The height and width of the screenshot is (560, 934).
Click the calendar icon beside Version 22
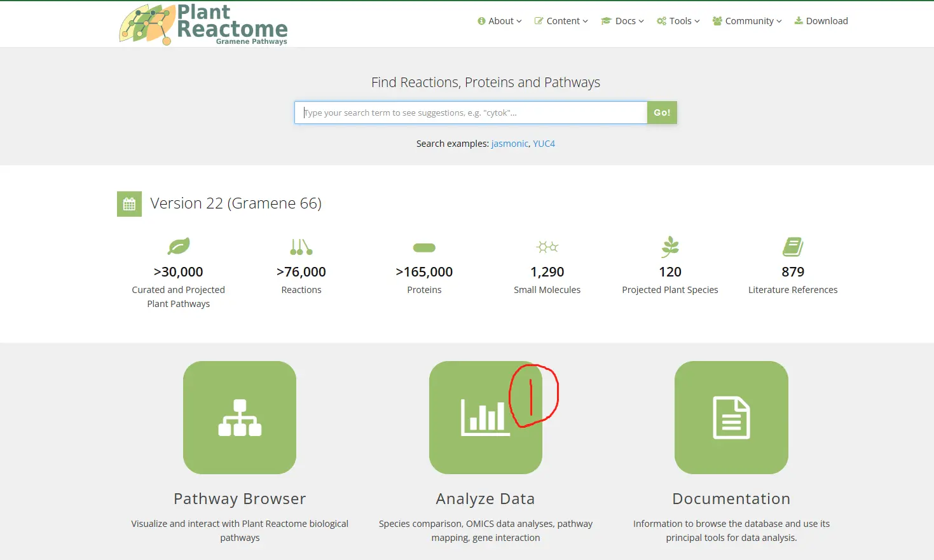pos(129,204)
